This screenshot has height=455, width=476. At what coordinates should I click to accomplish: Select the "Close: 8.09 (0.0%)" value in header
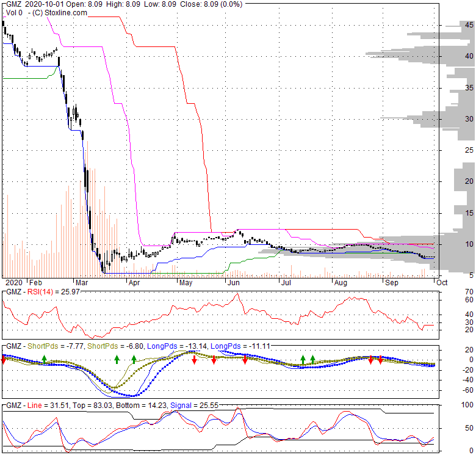[211, 4]
